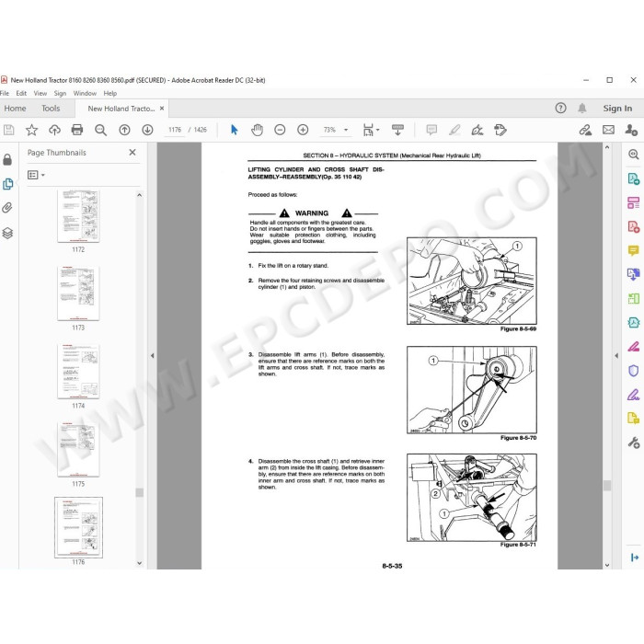This screenshot has height=644, width=644.
Task: Switch to the Tools tab
Action: [x=51, y=108]
